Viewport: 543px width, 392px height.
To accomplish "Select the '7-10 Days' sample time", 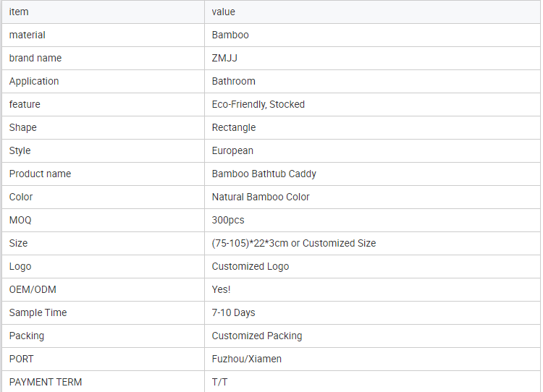I will (233, 312).
